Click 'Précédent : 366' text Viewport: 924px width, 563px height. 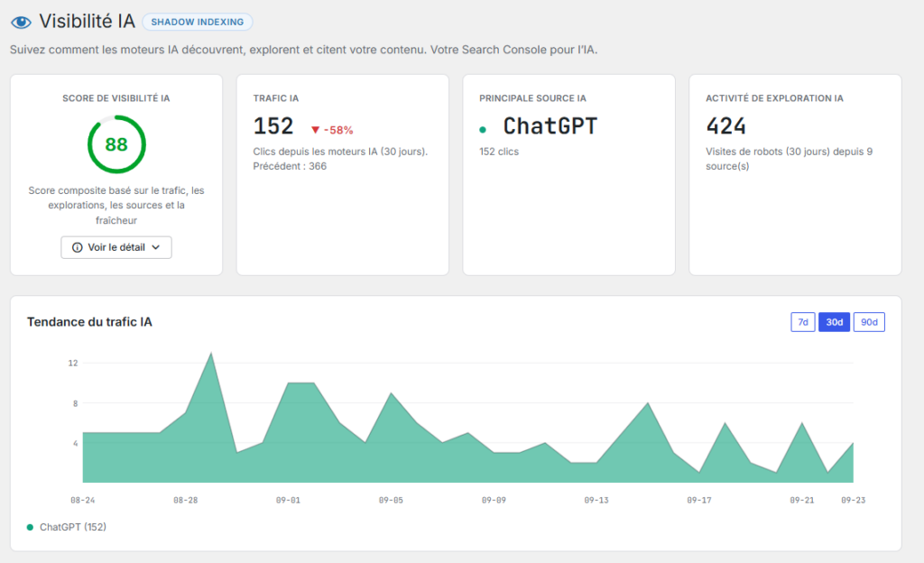click(x=290, y=166)
